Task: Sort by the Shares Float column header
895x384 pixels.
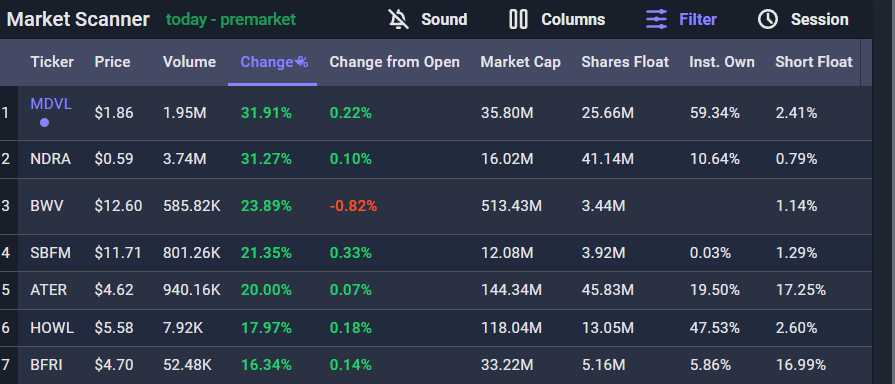Action: point(625,62)
